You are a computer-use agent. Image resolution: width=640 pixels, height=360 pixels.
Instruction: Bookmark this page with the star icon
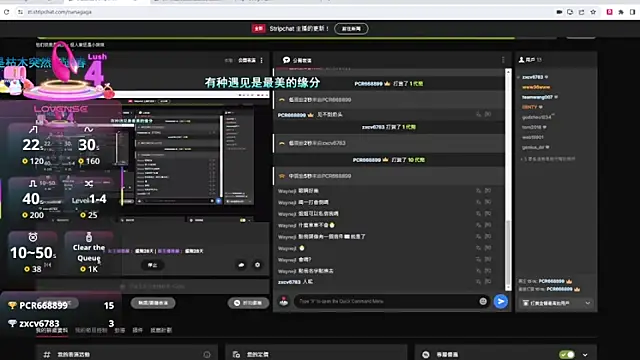point(593,12)
